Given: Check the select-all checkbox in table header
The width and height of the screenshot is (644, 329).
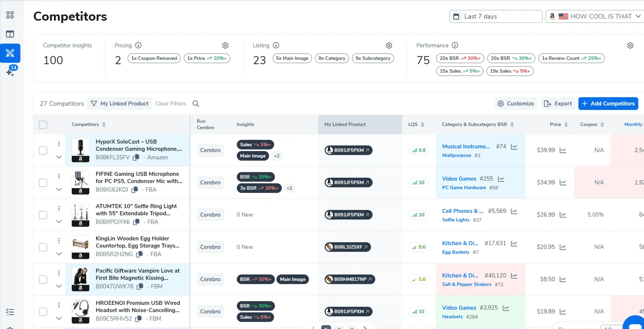Looking at the screenshot, I should point(43,125).
